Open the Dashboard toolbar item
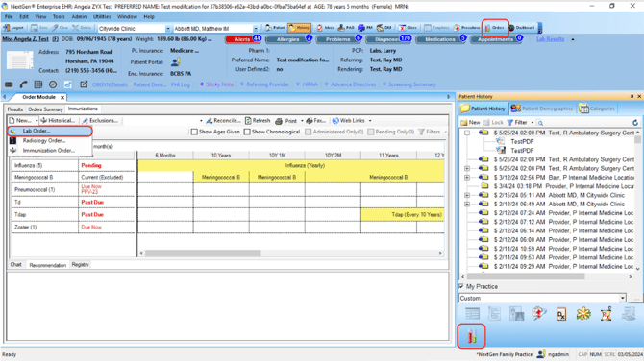Screen dimensions: 644x362 point(522,28)
